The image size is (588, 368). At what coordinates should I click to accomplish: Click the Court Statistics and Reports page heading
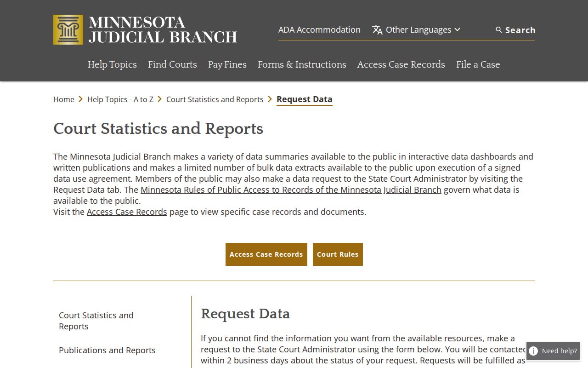158,129
